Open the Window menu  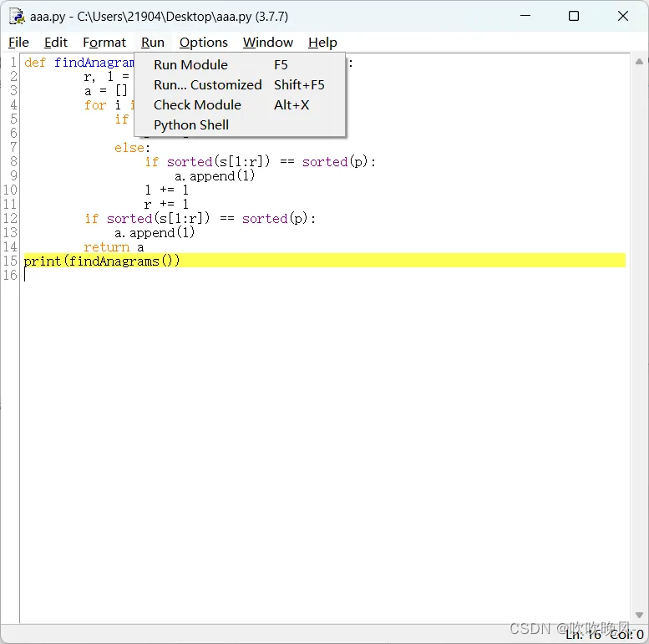pyautogui.click(x=268, y=43)
